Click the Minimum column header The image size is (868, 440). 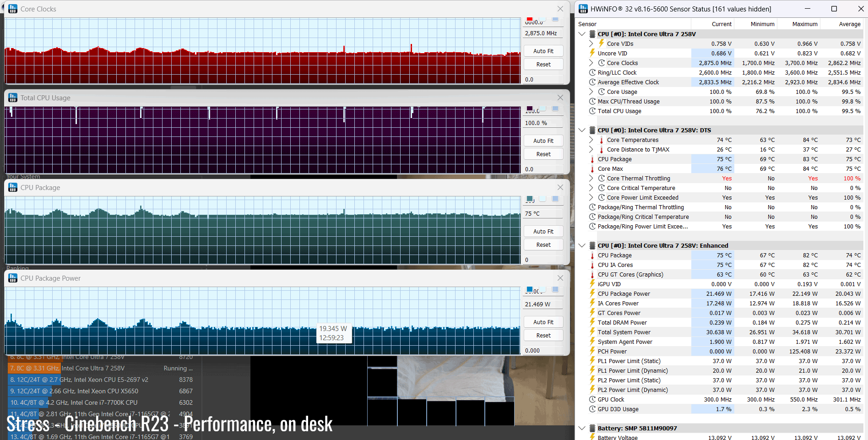[756, 24]
